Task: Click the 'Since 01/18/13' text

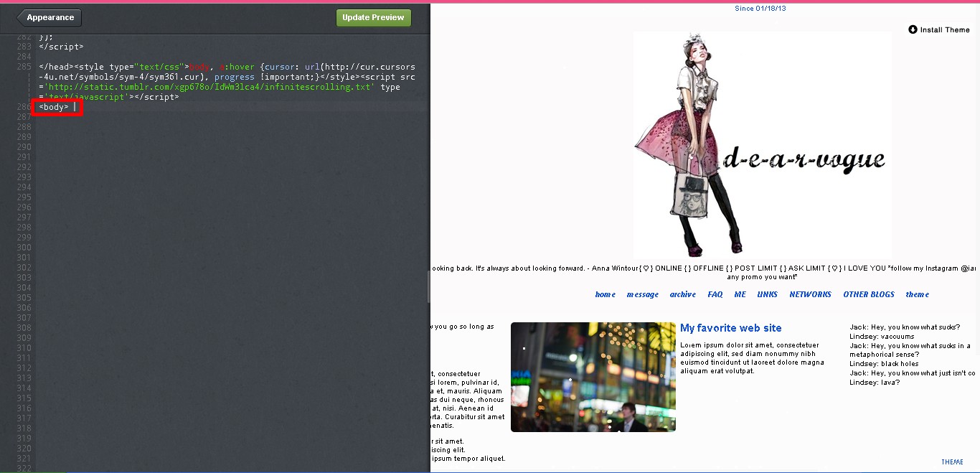Action: [760, 9]
